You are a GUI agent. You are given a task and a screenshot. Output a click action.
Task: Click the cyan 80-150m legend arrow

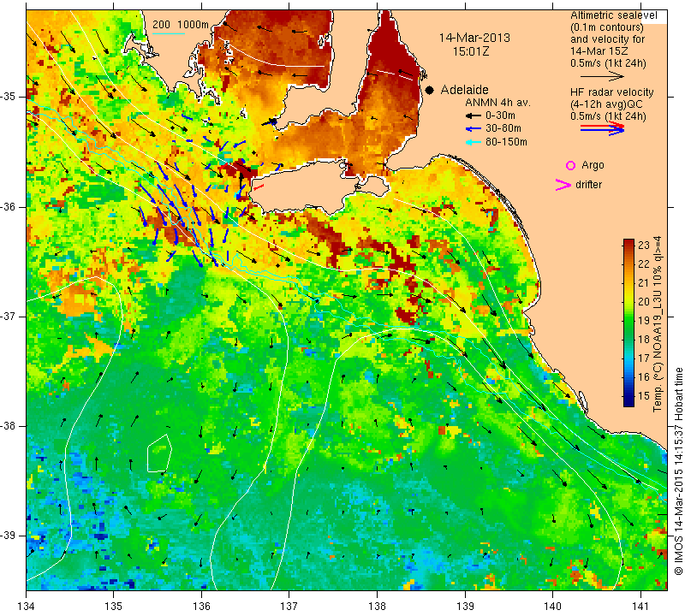click(x=474, y=142)
